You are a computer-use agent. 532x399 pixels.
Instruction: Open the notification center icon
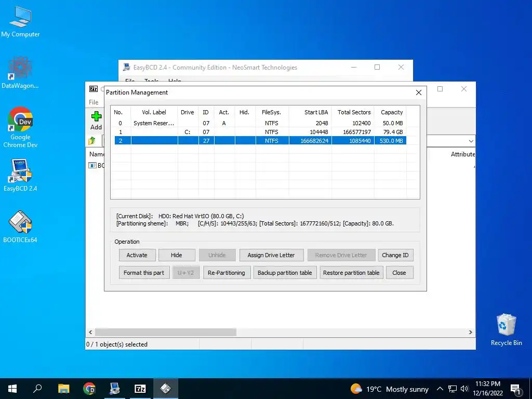(x=515, y=389)
